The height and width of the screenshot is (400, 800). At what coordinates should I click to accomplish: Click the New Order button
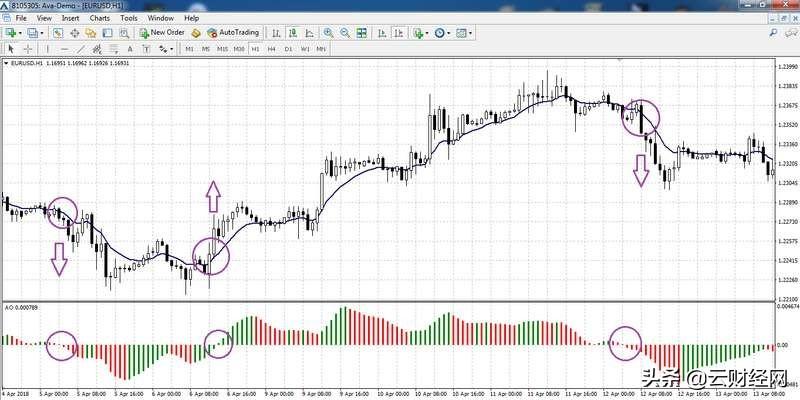[x=162, y=33]
